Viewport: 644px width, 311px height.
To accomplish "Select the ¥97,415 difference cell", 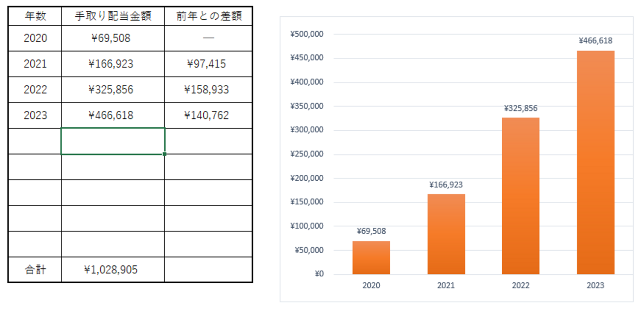I will click(207, 63).
